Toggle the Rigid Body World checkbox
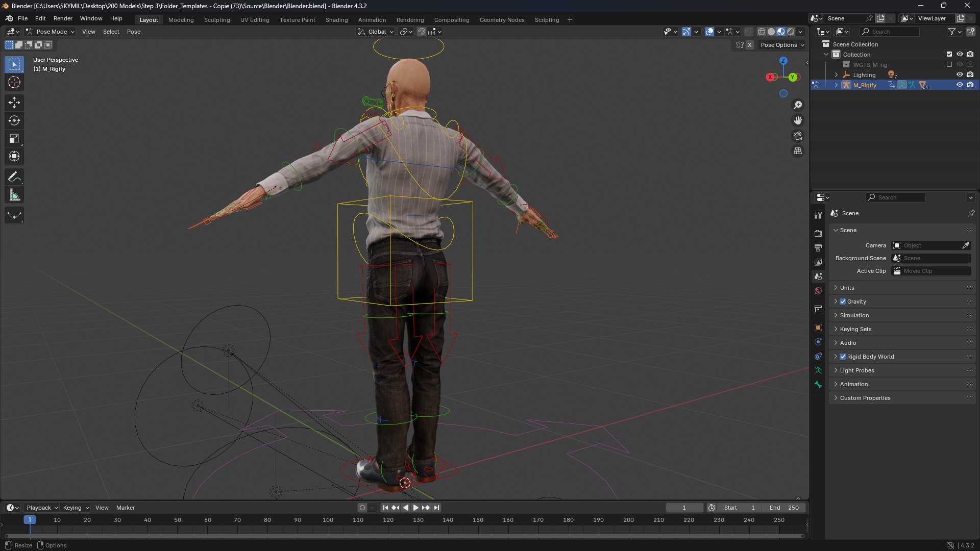This screenshot has height=551, width=980. click(843, 357)
